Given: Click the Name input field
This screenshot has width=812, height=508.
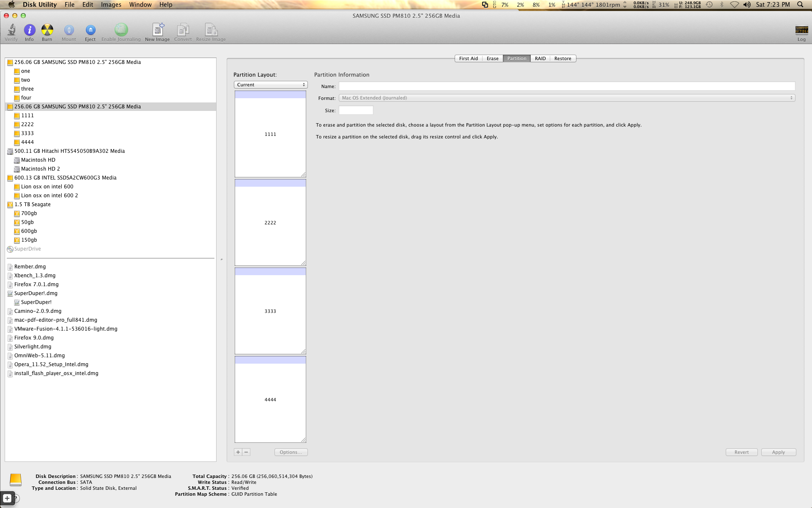Looking at the screenshot, I should point(567,86).
